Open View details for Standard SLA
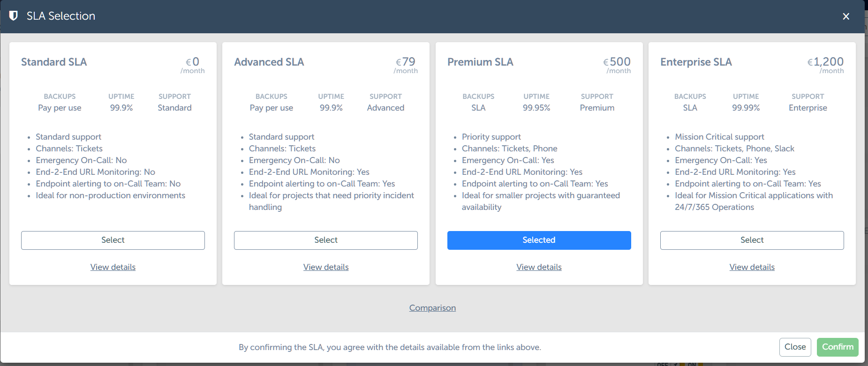The width and height of the screenshot is (868, 366). click(x=113, y=267)
